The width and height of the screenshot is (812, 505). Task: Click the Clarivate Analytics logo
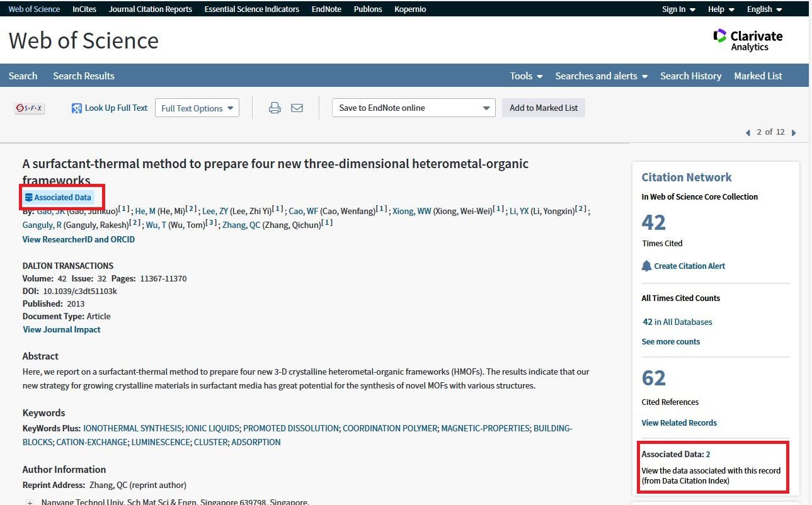(x=748, y=40)
